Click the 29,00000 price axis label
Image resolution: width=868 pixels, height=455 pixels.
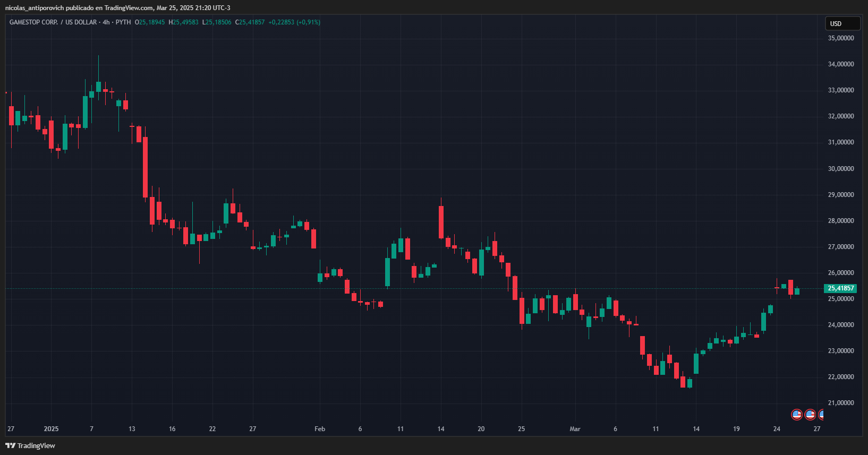click(841, 195)
